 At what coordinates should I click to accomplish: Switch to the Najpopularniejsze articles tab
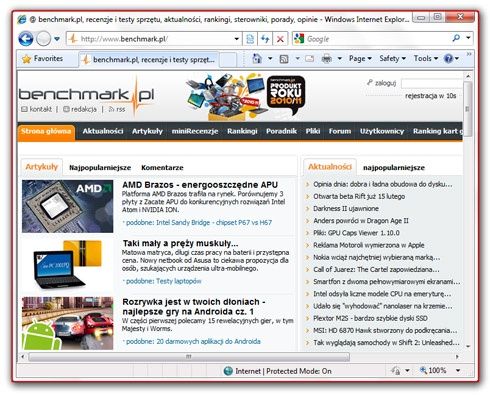pos(100,168)
